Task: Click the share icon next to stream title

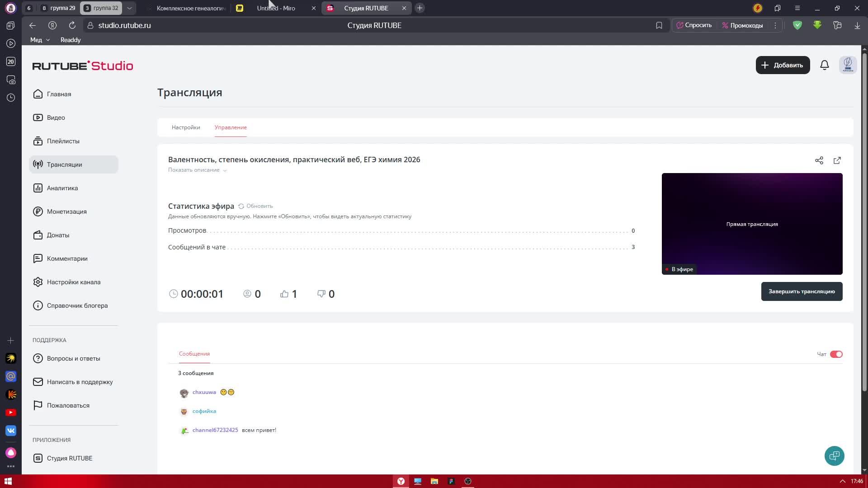Action: [819, 160]
